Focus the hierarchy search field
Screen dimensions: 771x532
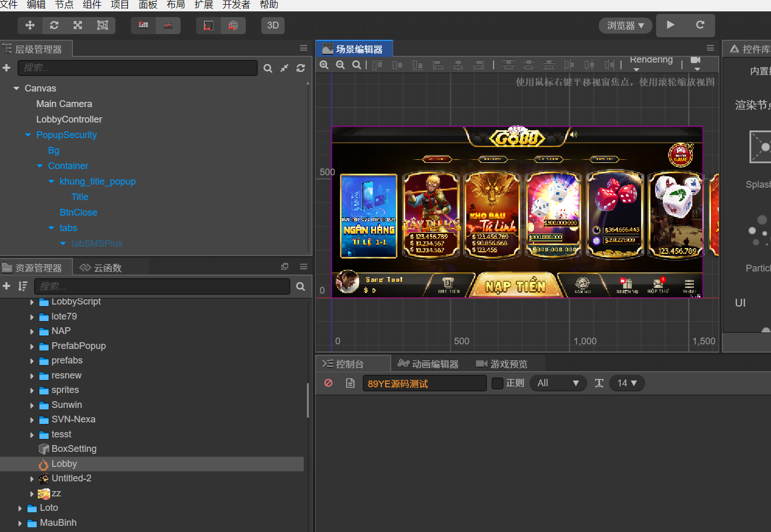[x=138, y=68]
